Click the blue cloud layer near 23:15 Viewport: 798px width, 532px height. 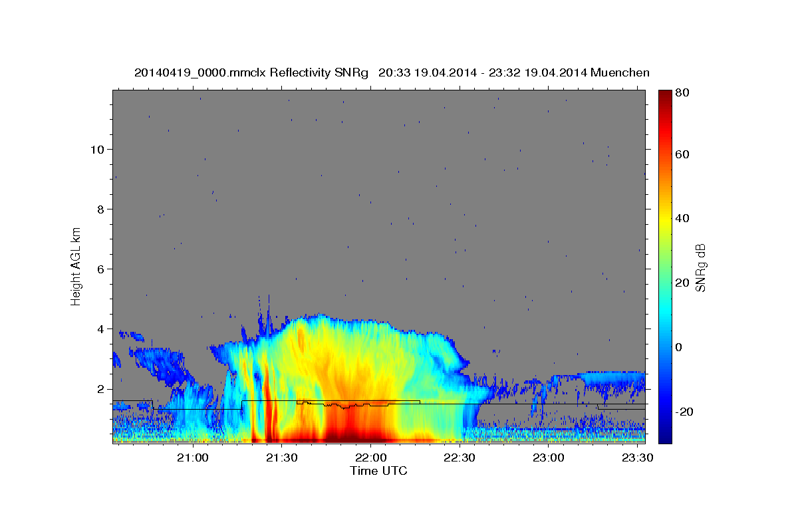click(612, 380)
